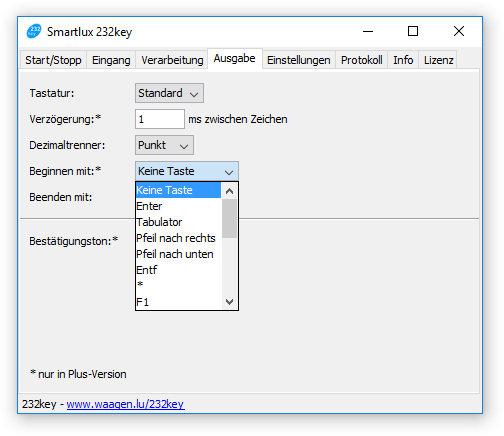This screenshot has width=504, height=436.
Task: Pick Tabulator from the key list
Action: tap(178, 222)
